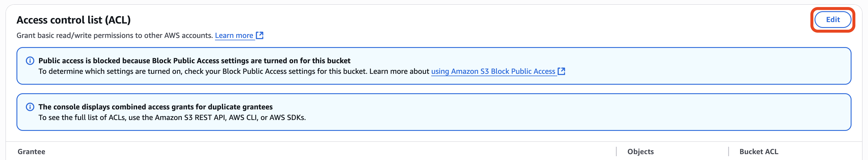Click external link icon beside Learn more
The image size is (868, 160).
[x=259, y=36]
